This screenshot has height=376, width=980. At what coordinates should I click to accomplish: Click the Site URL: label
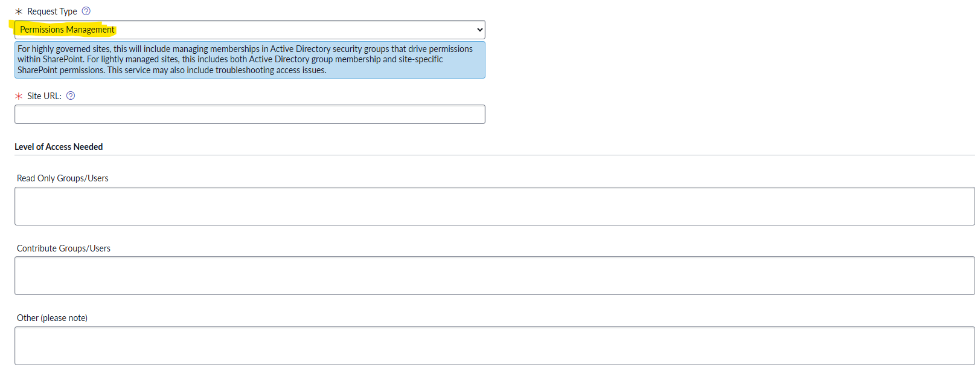coord(44,96)
